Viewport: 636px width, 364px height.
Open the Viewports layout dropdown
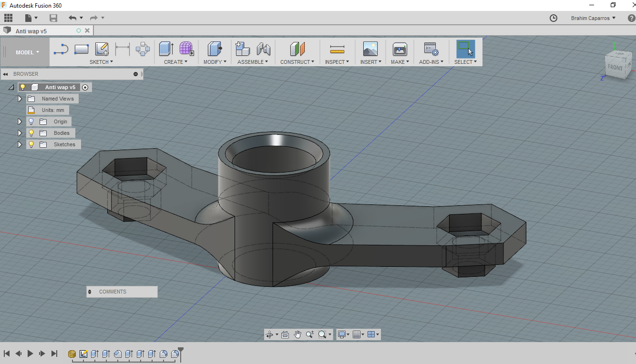coord(373,334)
